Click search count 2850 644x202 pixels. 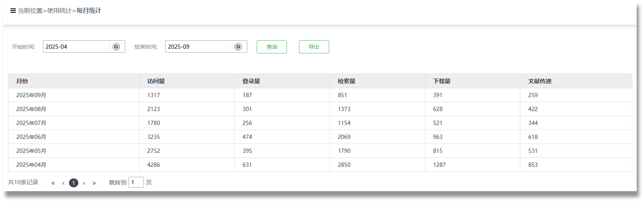click(344, 165)
